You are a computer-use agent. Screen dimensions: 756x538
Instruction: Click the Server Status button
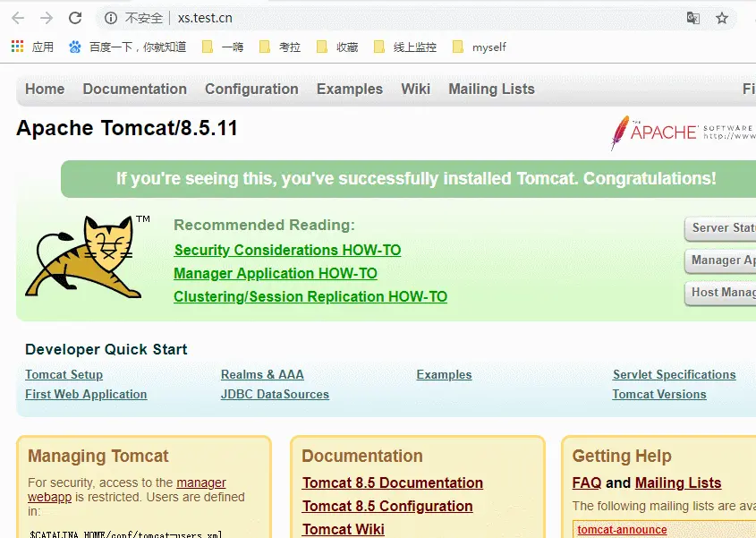click(x=720, y=228)
